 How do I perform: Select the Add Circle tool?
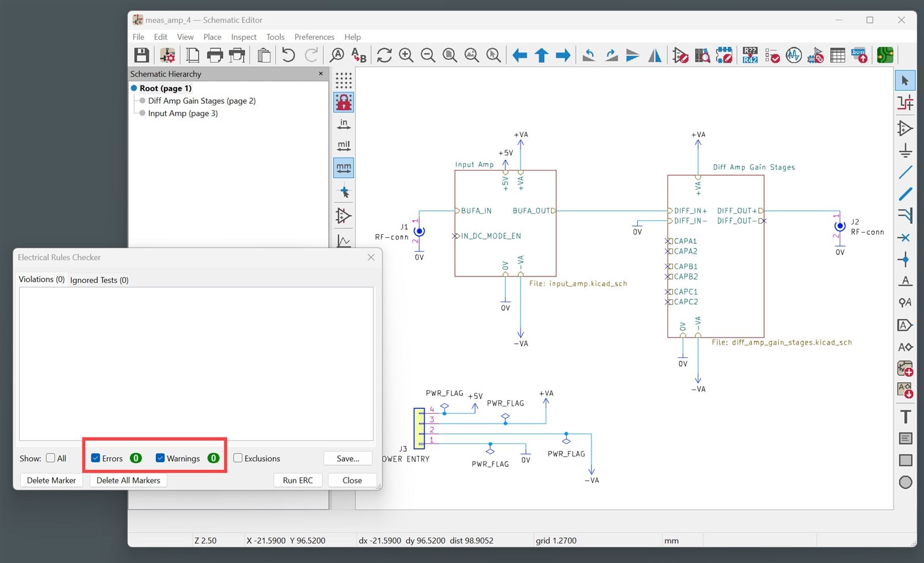(x=905, y=482)
